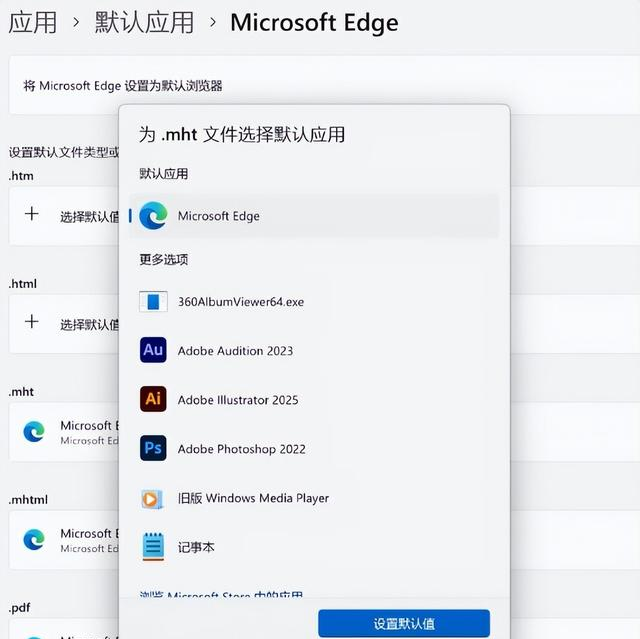Screen dimensions: 640x639
Task: Click the 更多选项 heading
Action: click(164, 259)
